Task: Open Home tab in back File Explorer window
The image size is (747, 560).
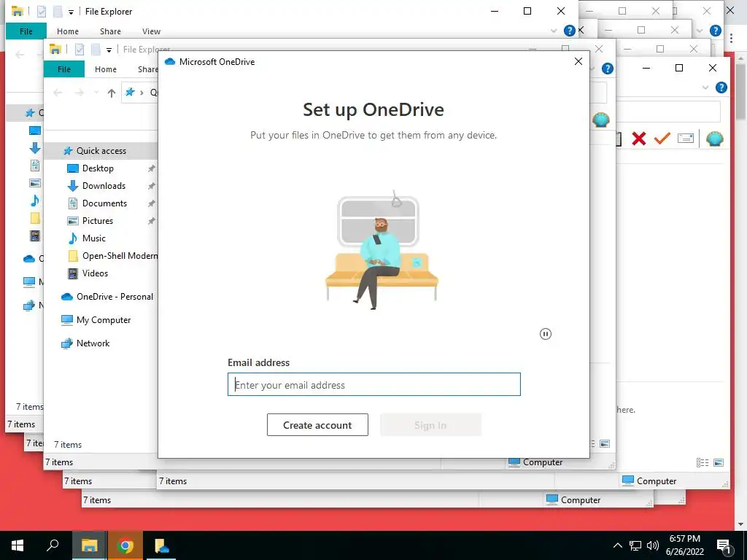Action: [x=68, y=31]
